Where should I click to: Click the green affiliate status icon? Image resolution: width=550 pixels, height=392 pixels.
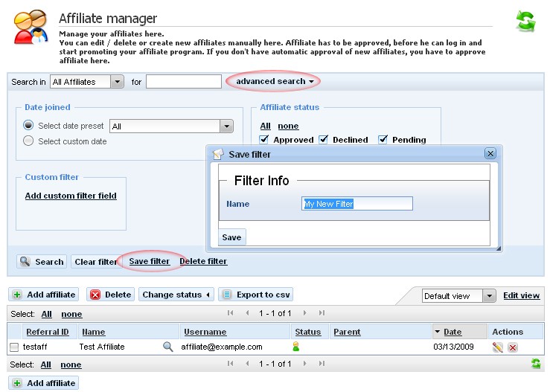[x=295, y=347]
